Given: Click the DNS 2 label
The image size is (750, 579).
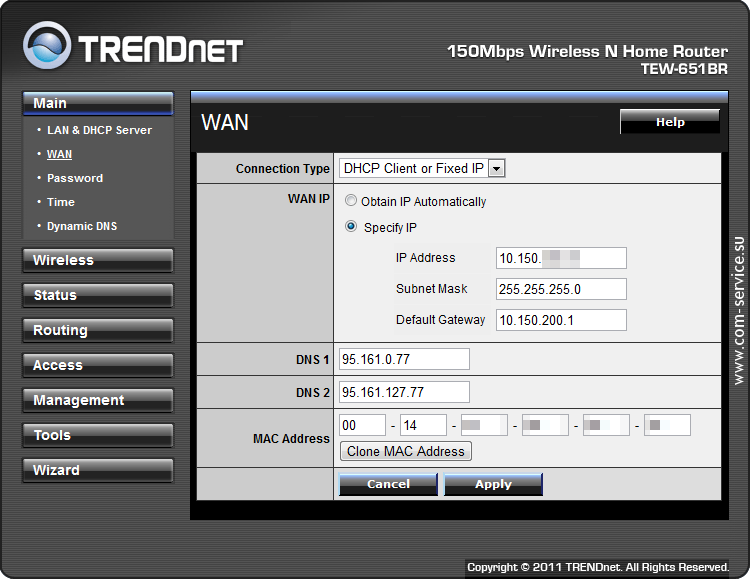Looking at the screenshot, I should click(x=312, y=392).
